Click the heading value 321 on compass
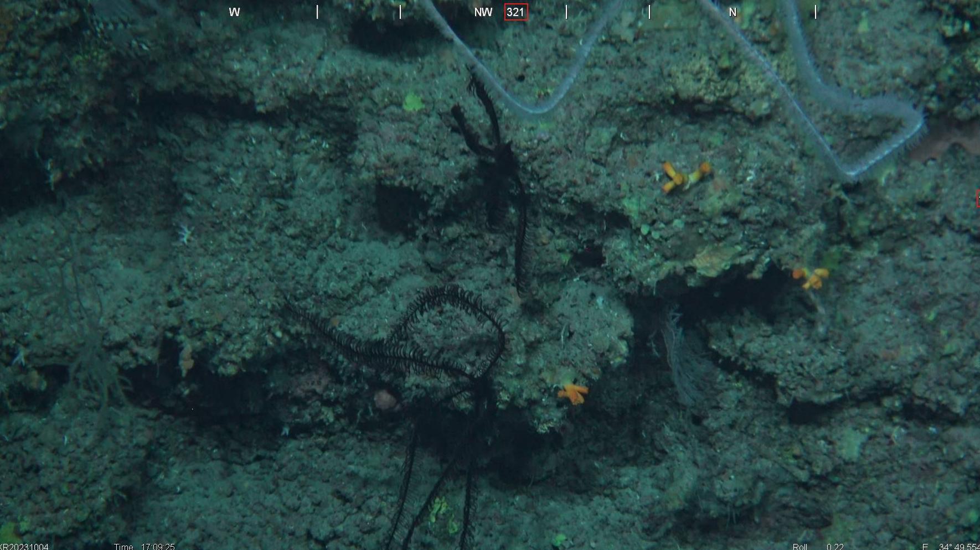 pyautogui.click(x=515, y=12)
